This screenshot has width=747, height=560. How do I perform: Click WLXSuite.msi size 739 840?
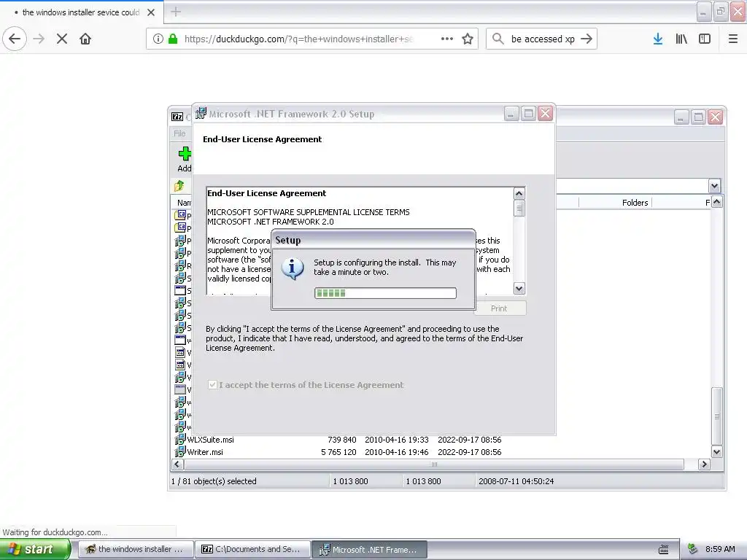342,440
